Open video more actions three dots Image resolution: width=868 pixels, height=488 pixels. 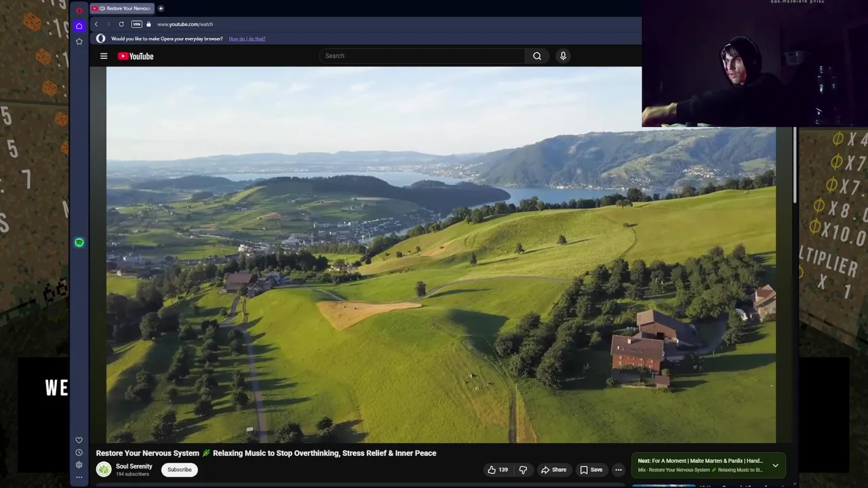(618, 470)
